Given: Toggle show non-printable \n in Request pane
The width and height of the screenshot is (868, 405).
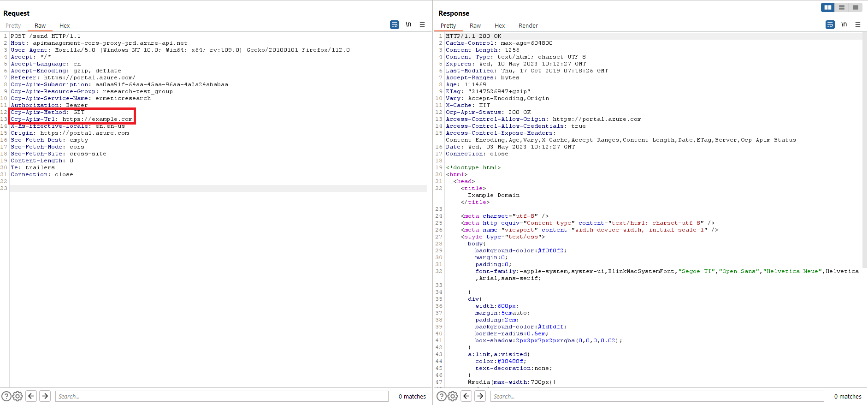Looking at the screenshot, I should 408,24.
